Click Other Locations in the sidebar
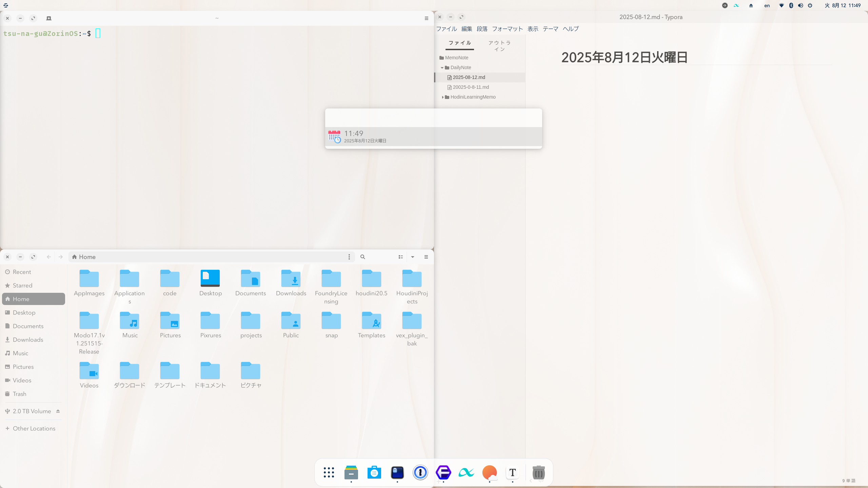 [x=34, y=428]
